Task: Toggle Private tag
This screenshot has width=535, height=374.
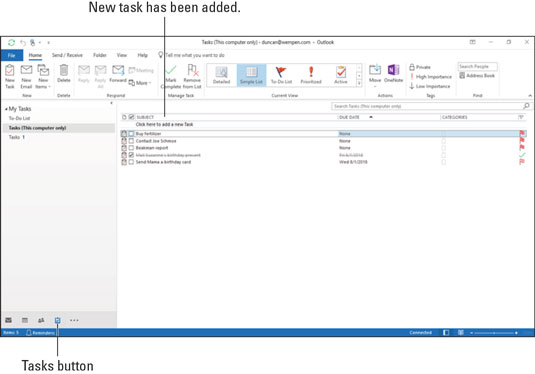Action: 420,67
